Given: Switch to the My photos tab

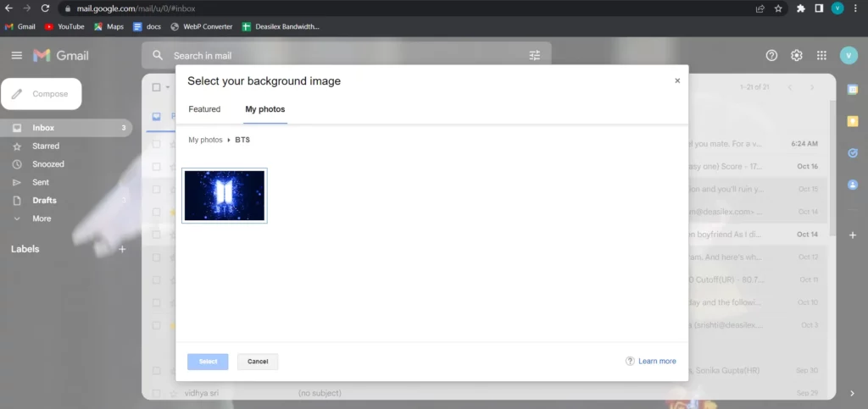Looking at the screenshot, I should pos(265,109).
